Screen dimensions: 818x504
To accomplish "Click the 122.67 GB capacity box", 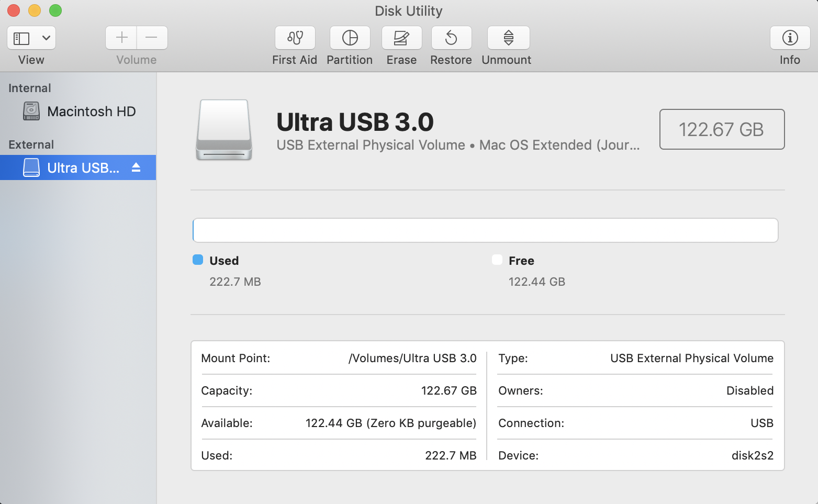I will point(721,129).
